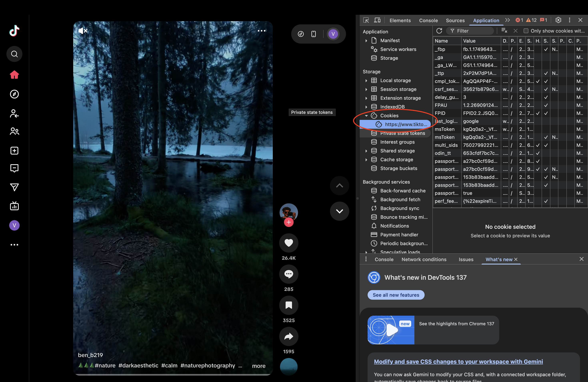Expand the Local storage tree item
588x382 pixels.
(x=366, y=81)
